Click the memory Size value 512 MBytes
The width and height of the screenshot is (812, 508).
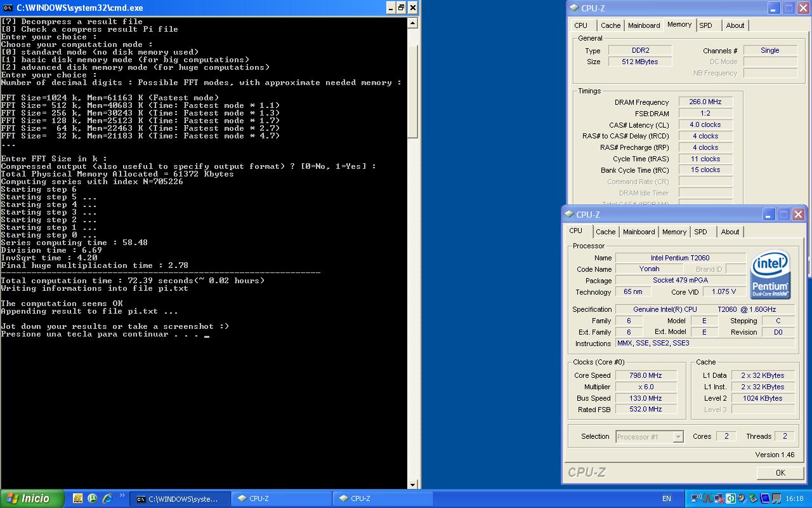[639, 62]
